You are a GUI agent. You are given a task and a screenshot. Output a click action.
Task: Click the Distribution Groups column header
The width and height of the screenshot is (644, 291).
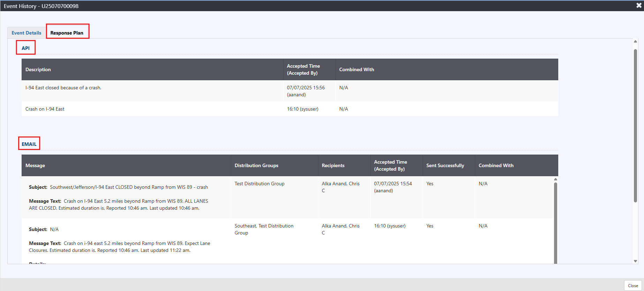[256, 165]
